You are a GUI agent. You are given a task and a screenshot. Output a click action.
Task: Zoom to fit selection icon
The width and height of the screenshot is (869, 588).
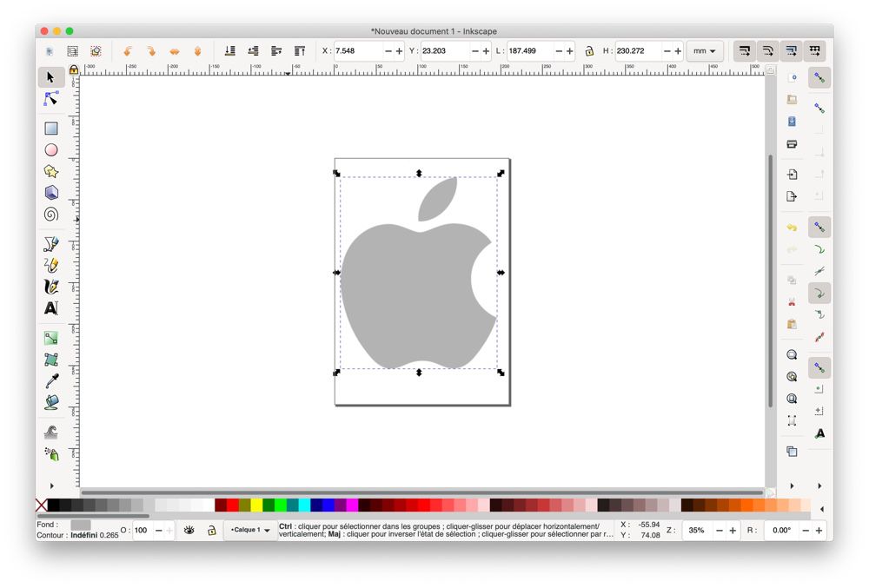point(792,355)
